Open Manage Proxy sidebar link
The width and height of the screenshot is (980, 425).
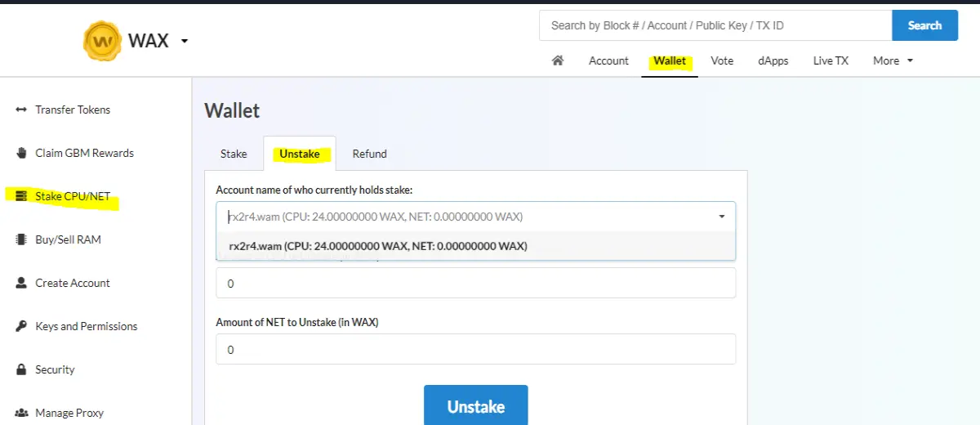69,413
